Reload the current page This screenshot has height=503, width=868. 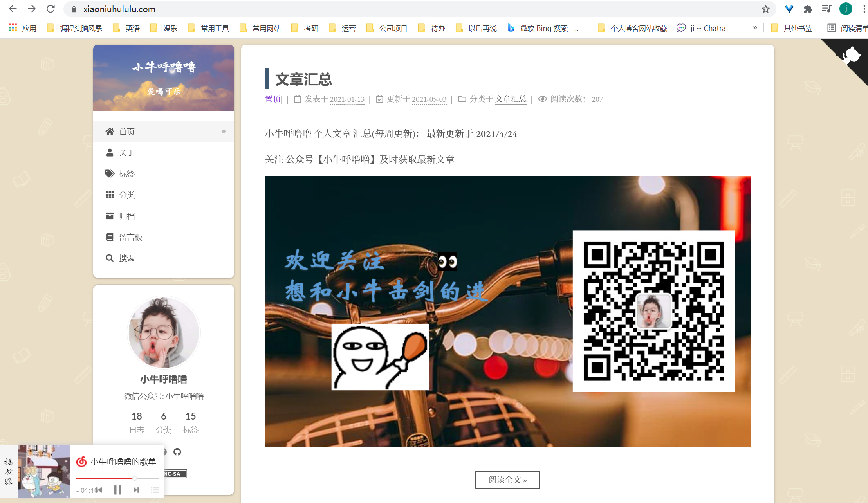click(51, 9)
